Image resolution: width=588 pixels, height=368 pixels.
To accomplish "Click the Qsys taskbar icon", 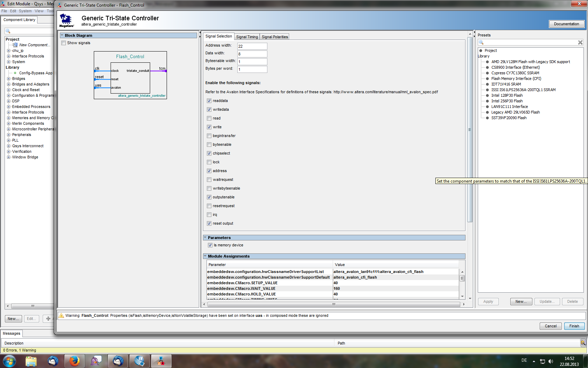I will pyautogui.click(x=161, y=361).
